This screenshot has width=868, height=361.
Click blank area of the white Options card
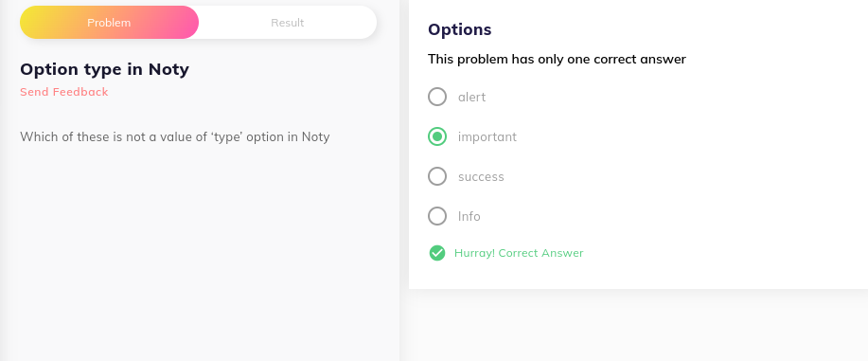719,167
